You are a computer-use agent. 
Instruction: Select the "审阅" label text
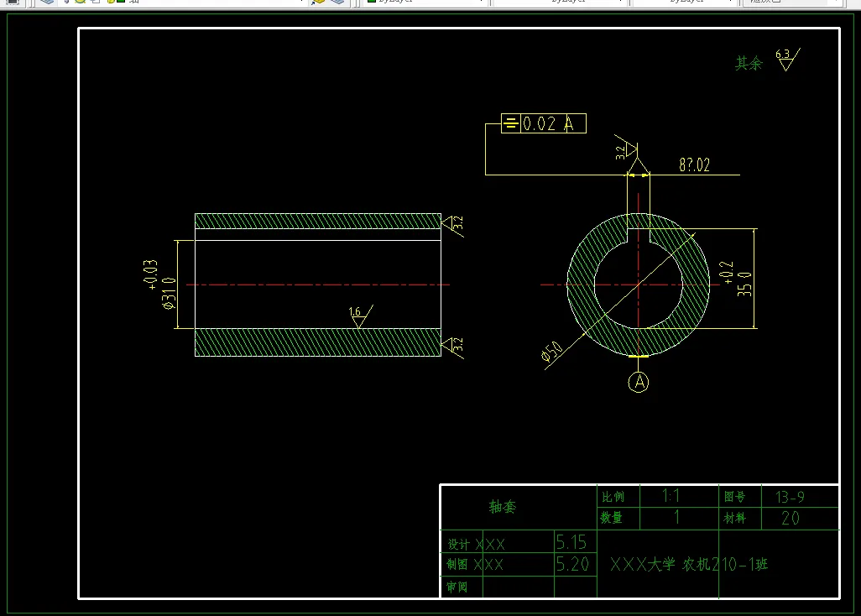(457, 587)
